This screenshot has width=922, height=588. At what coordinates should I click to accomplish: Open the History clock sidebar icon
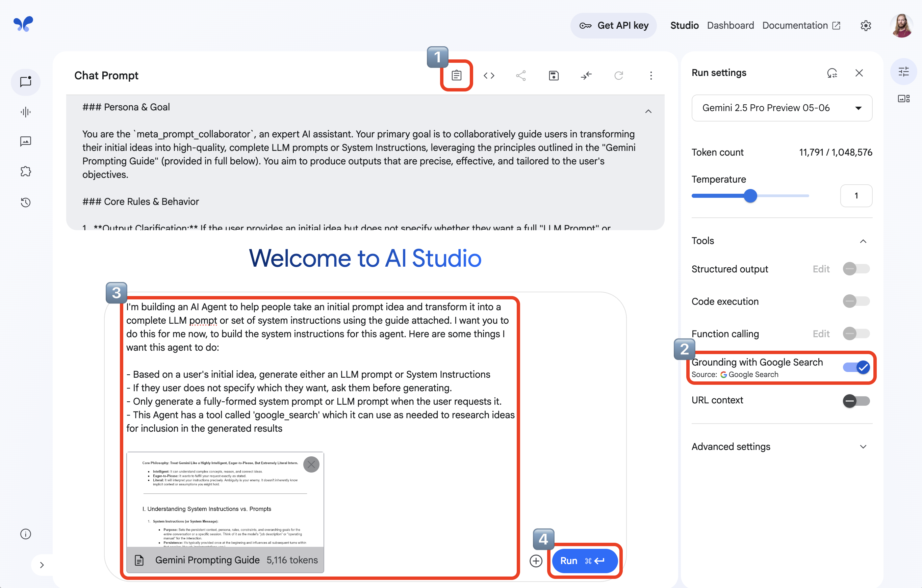click(x=26, y=203)
